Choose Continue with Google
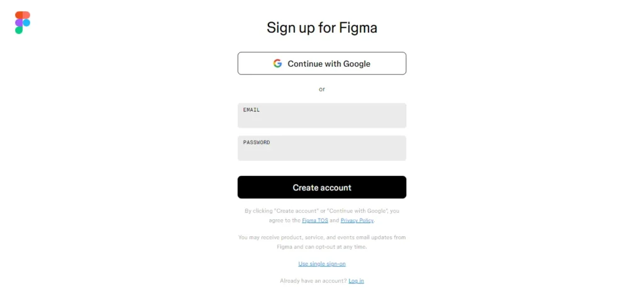Screen dimensions: 644x303 coord(321,64)
